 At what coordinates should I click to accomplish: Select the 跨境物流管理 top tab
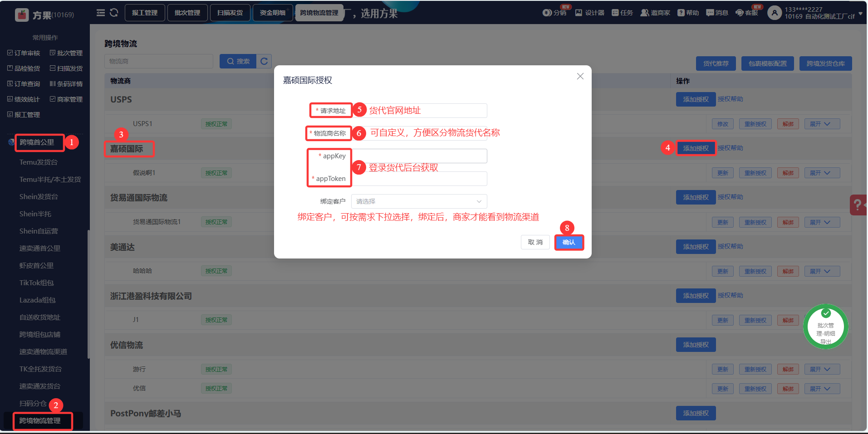(319, 13)
